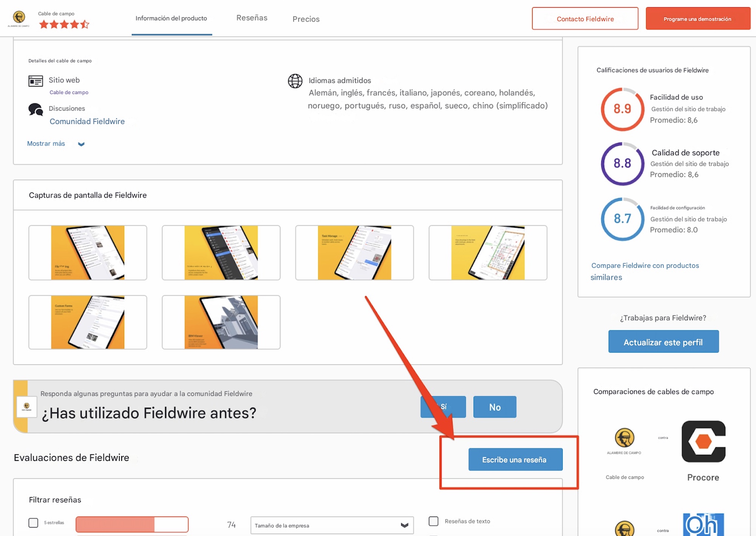Click the Sitio web icon

(35, 81)
